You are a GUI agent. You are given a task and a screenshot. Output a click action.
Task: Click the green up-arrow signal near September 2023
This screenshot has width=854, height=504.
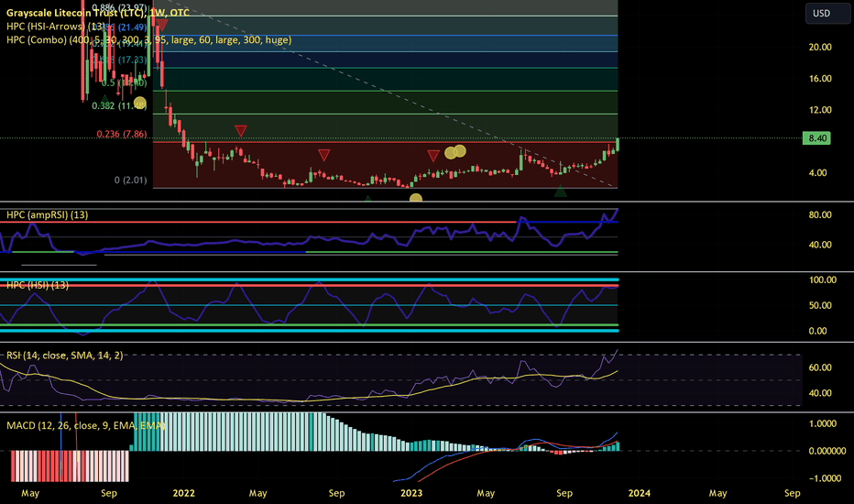tap(560, 192)
